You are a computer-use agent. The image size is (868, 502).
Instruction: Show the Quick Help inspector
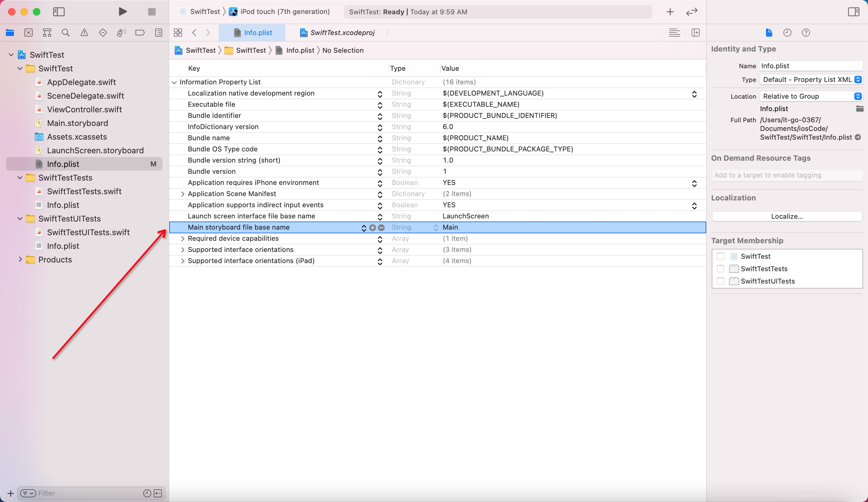coord(806,33)
